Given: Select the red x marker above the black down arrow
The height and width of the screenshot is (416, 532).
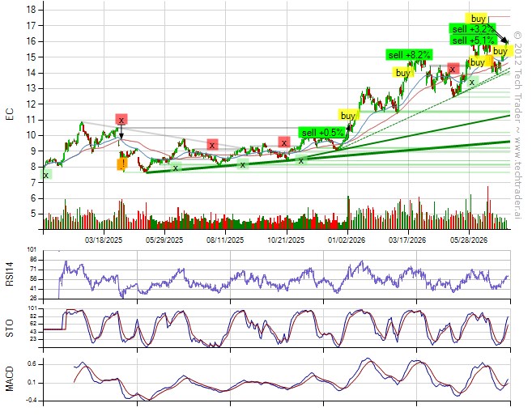Looking at the screenshot, I should click(x=121, y=120).
